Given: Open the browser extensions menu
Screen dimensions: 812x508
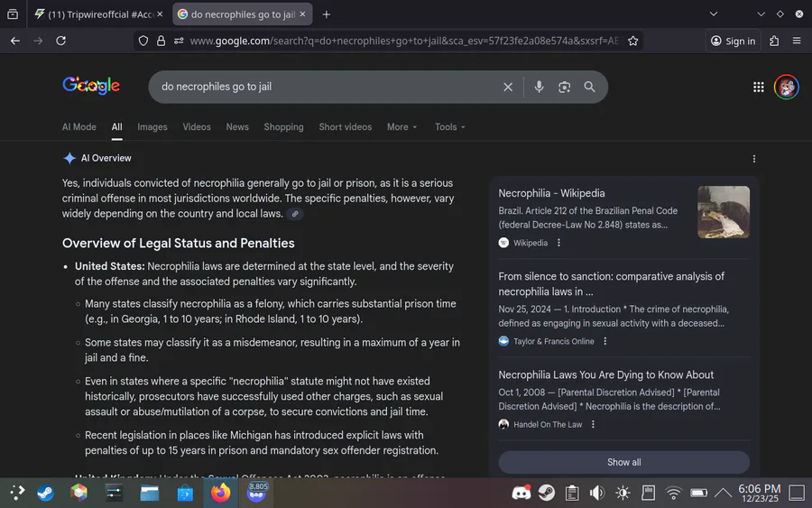Looking at the screenshot, I should pyautogui.click(x=774, y=41).
